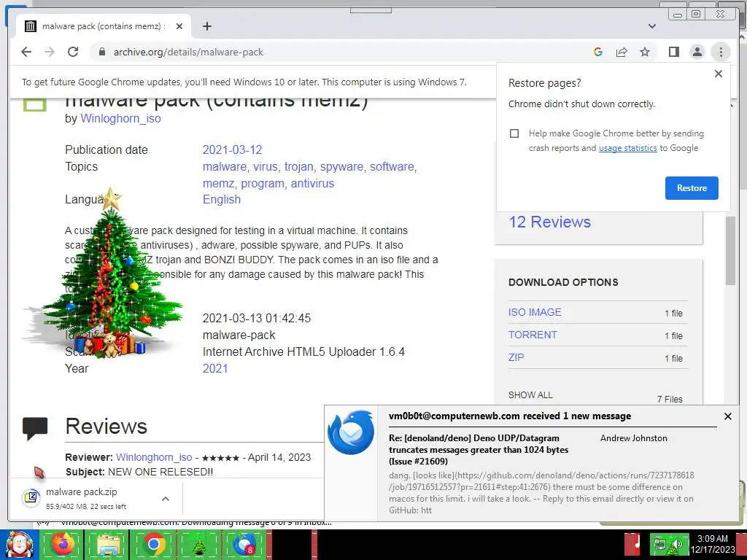Click the network tray icon

tap(659, 544)
